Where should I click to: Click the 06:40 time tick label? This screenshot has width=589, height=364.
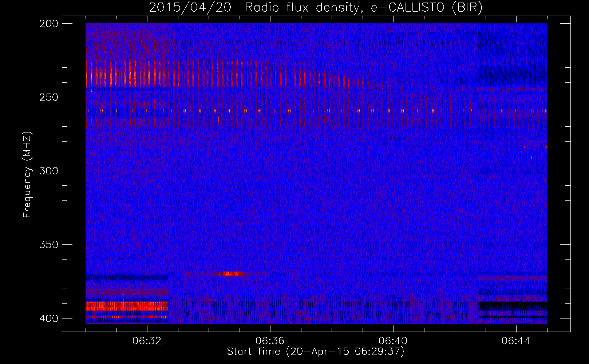coord(393,341)
